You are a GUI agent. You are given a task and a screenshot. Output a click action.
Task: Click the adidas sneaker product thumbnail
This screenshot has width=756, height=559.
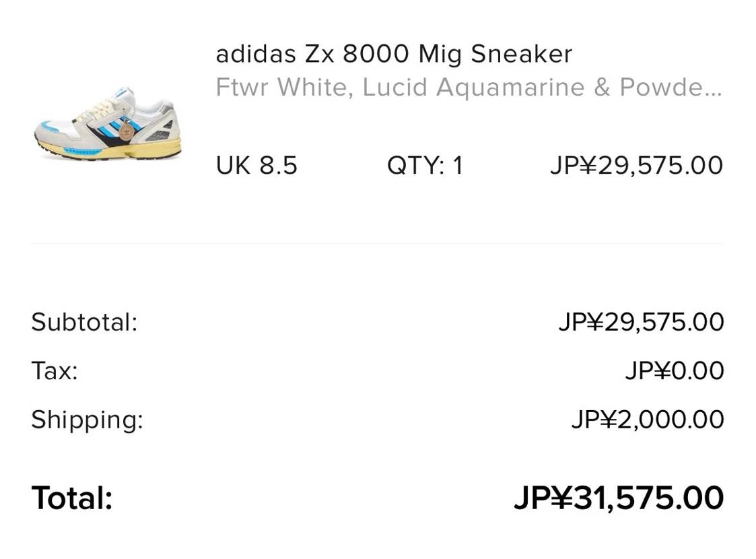coord(108,123)
